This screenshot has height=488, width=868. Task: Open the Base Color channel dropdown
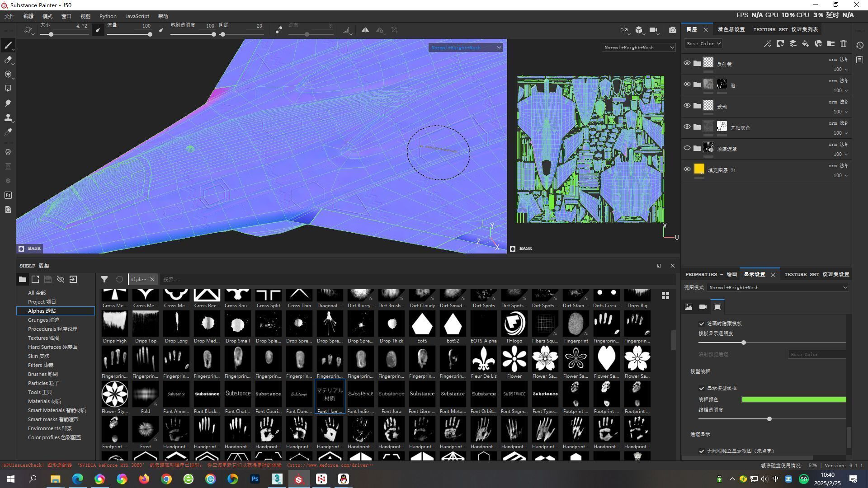click(x=703, y=43)
